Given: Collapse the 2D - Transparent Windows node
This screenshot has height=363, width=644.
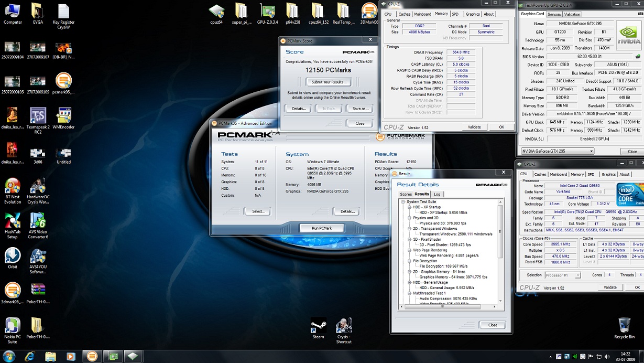Looking at the screenshot, I should pyautogui.click(x=409, y=229).
